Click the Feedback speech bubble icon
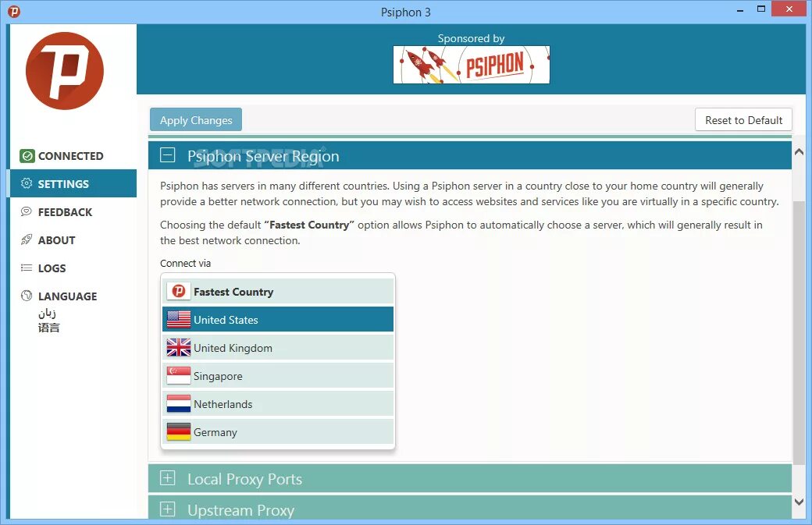812x525 pixels. click(27, 211)
